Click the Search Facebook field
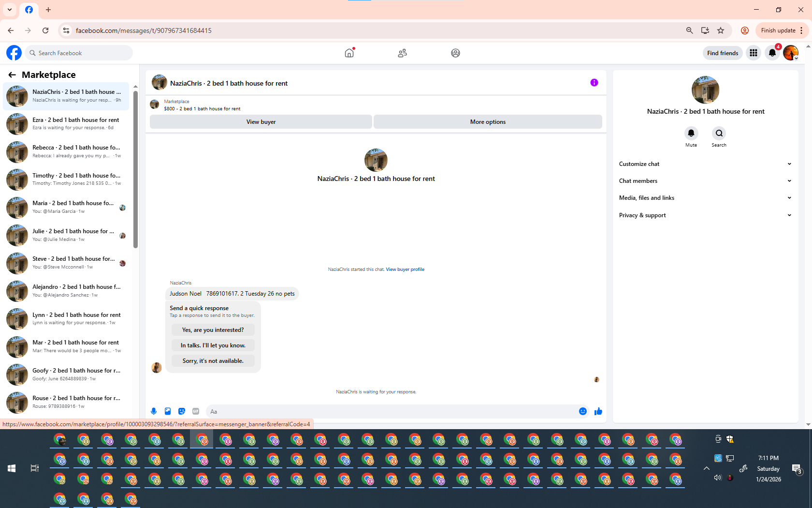Image resolution: width=812 pixels, height=508 pixels. [79, 53]
